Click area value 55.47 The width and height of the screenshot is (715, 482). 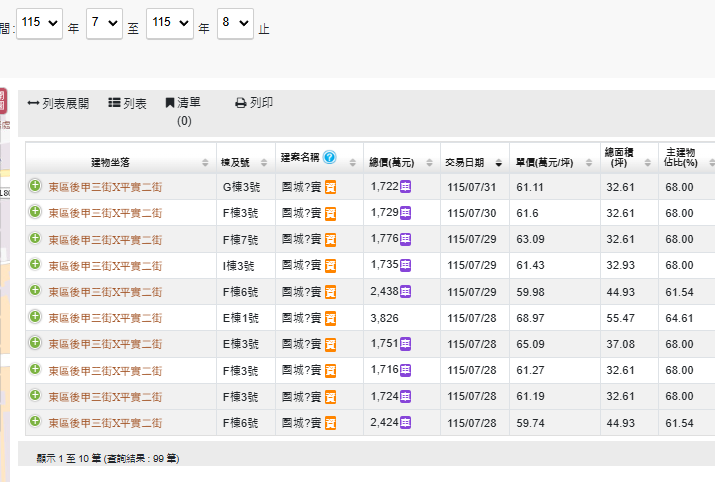click(x=620, y=318)
